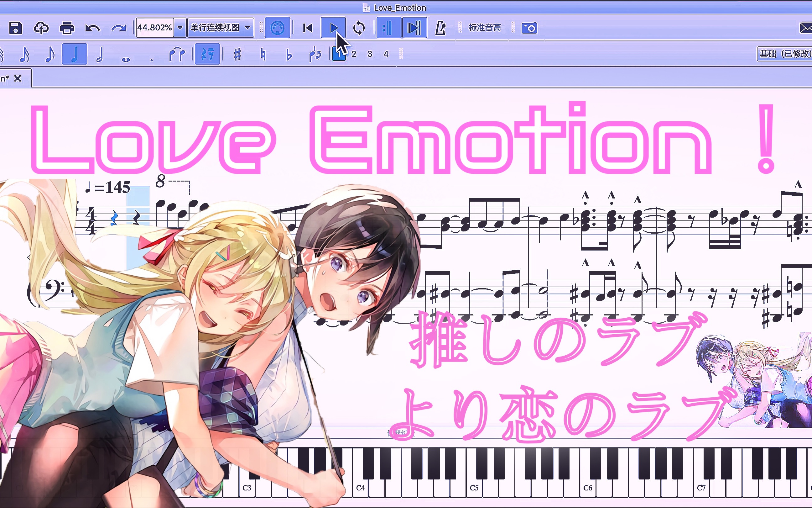Image resolution: width=812 pixels, height=508 pixels.
Task: Take an image capture with the camera icon
Action: (x=529, y=28)
